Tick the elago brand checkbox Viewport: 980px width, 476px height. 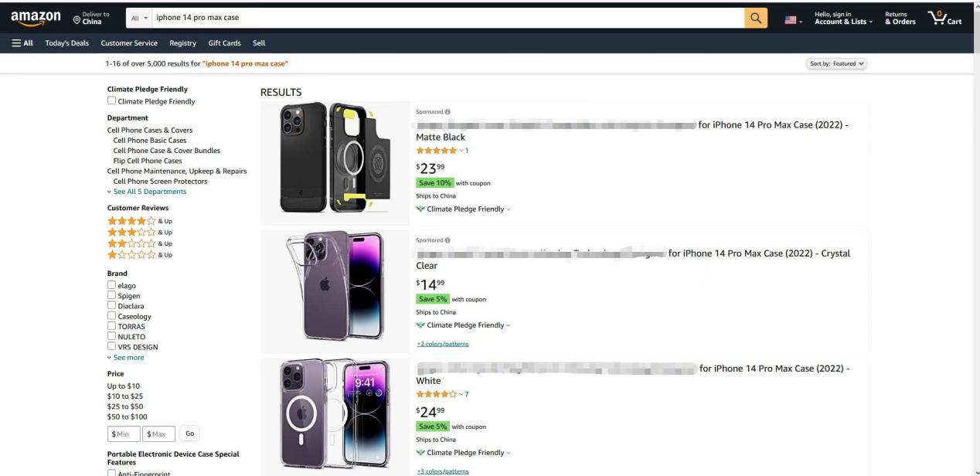click(112, 285)
